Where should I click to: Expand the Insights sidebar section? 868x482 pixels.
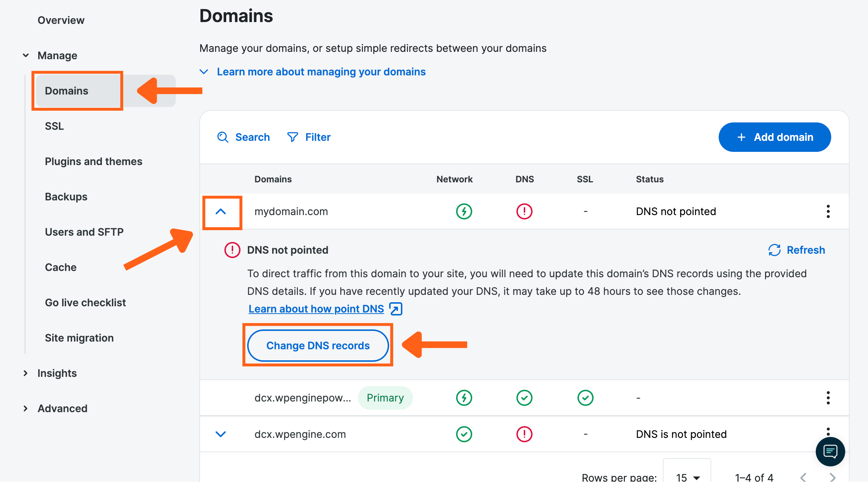point(25,373)
